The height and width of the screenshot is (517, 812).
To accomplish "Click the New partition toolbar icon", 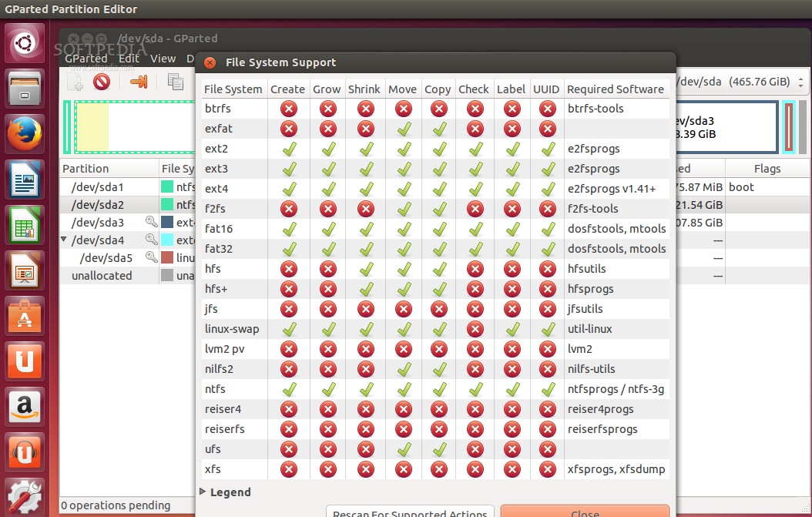I will (75, 82).
